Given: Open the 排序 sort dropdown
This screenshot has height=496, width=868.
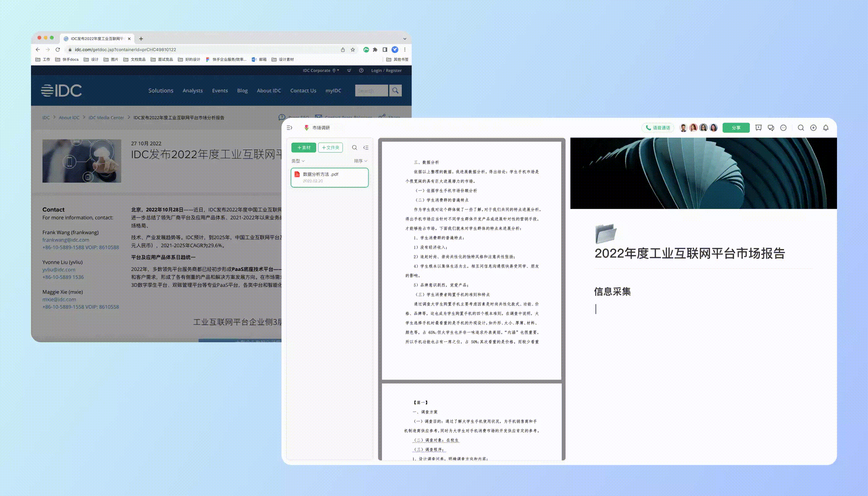Looking at the screenshot, I should coord(360,161).
